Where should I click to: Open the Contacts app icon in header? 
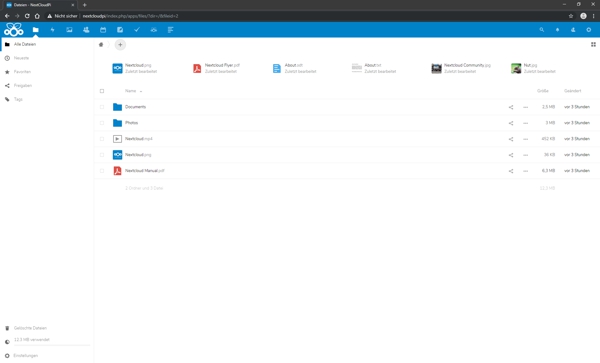tap(86, 29)
